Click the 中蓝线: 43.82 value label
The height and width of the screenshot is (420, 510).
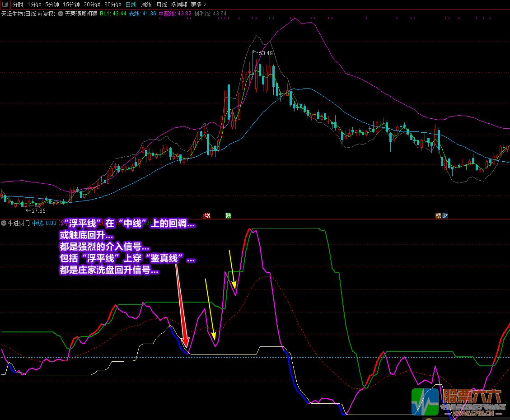point(175,14)
